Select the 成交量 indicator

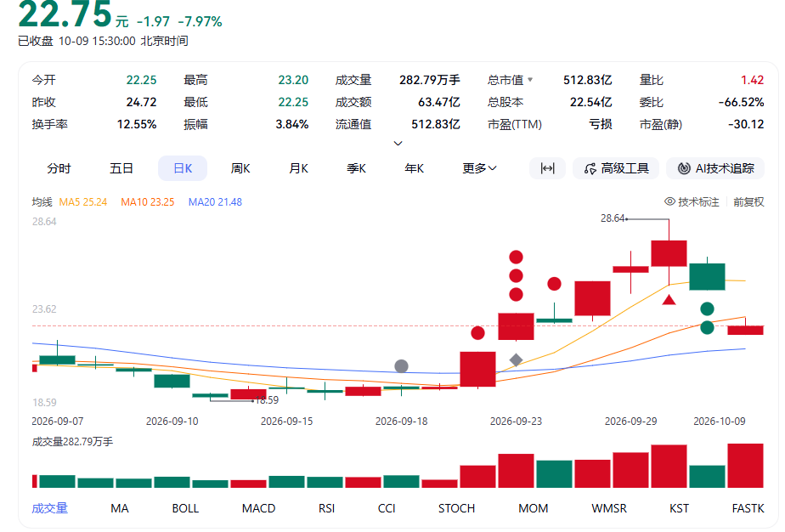pos(49,508)
